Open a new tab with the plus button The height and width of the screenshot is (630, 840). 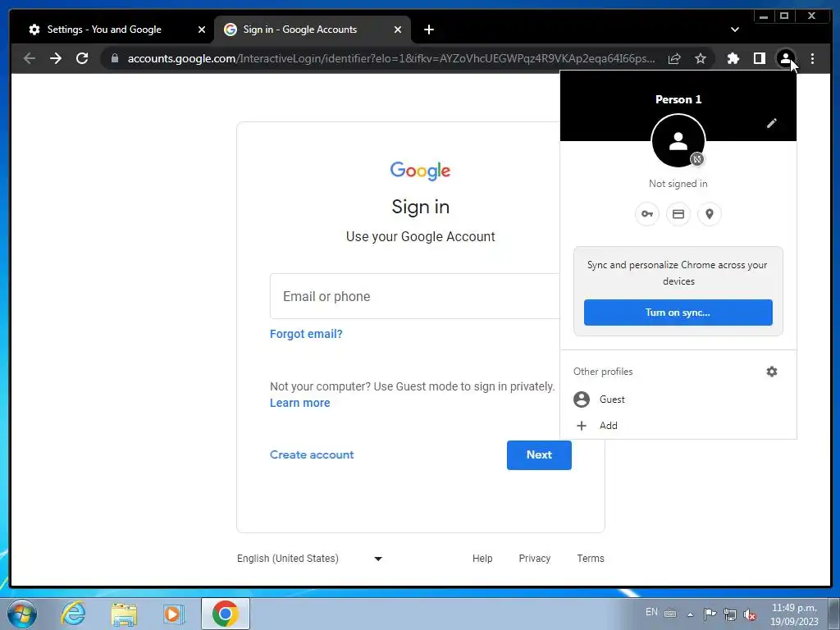428,30
